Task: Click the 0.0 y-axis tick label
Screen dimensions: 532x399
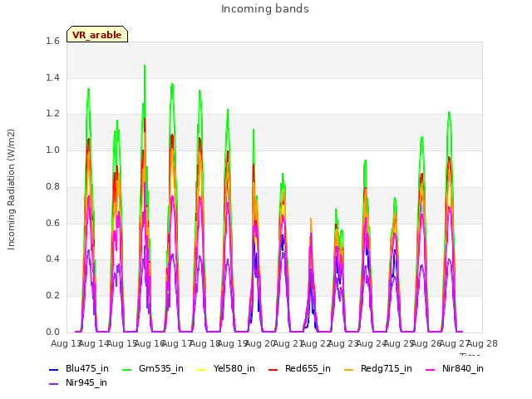Action: [52, 332]
